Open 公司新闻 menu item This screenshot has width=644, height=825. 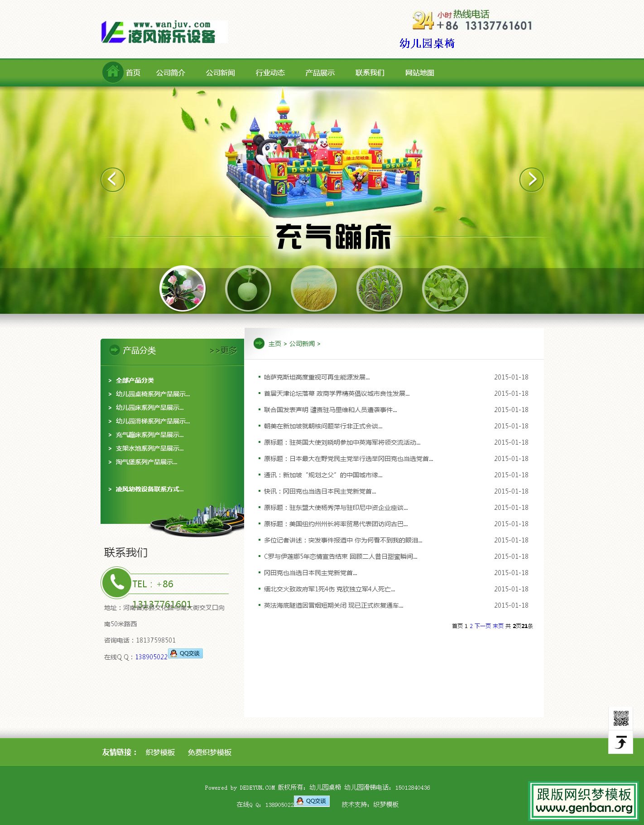tap(221, 72)
